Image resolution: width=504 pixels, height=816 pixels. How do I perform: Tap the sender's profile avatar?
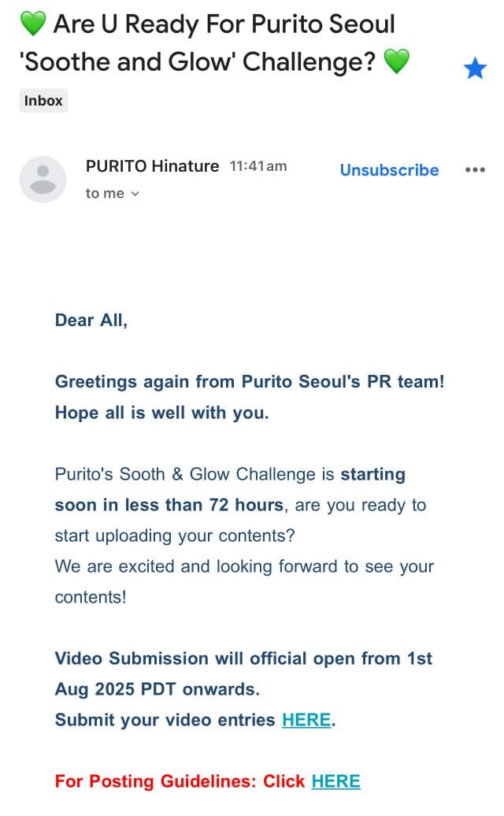(x=43, y=180)
